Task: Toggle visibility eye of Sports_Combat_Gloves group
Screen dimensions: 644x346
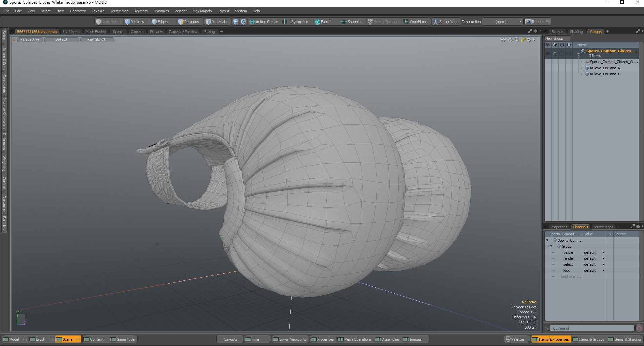Action: [548, 53]
